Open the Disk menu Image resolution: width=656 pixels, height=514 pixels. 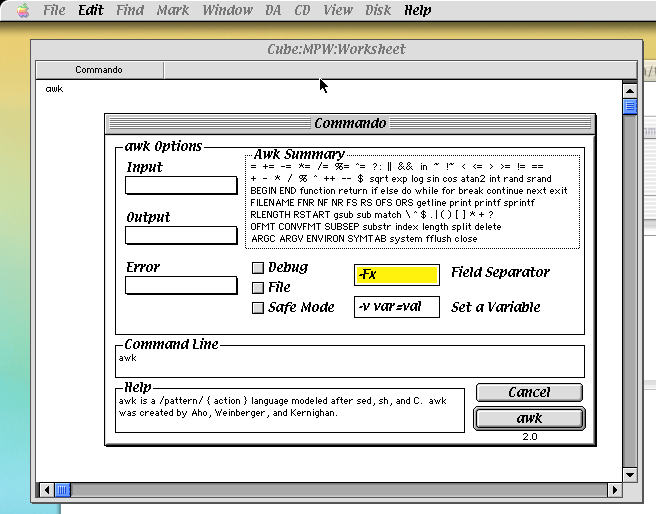[378, 10]
